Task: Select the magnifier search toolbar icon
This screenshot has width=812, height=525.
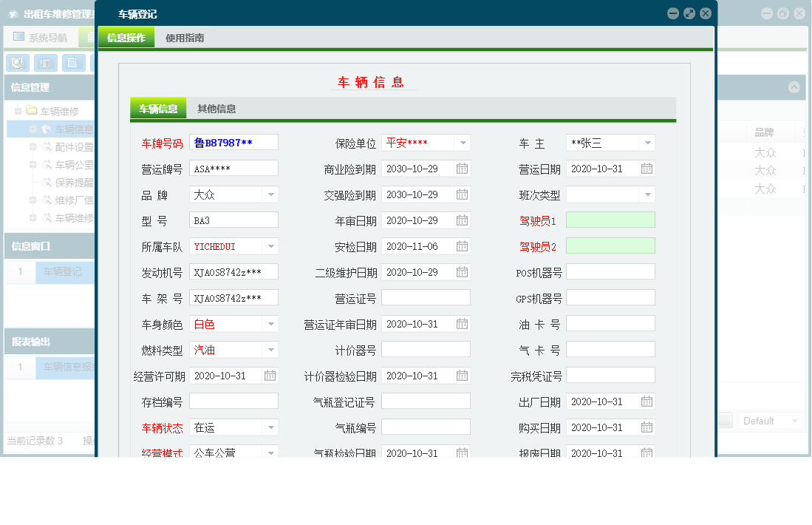Action: tap(16, 63)
